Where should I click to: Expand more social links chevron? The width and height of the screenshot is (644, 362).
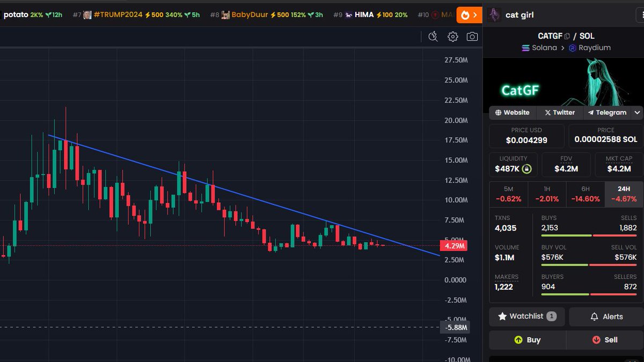637,113
